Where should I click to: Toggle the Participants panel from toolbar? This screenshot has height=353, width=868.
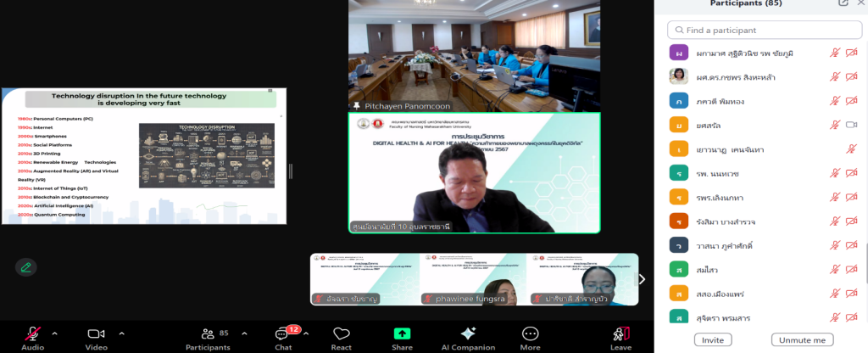tap(208, 338)
